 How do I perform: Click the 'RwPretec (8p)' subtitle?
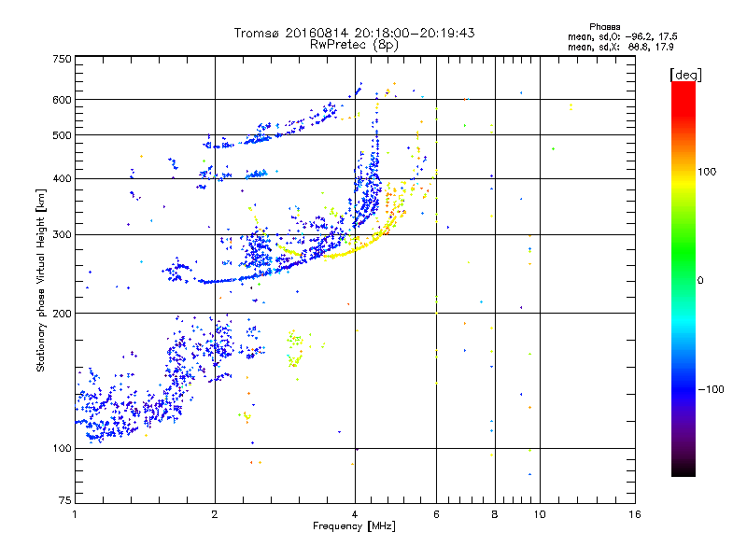point(354,45)
